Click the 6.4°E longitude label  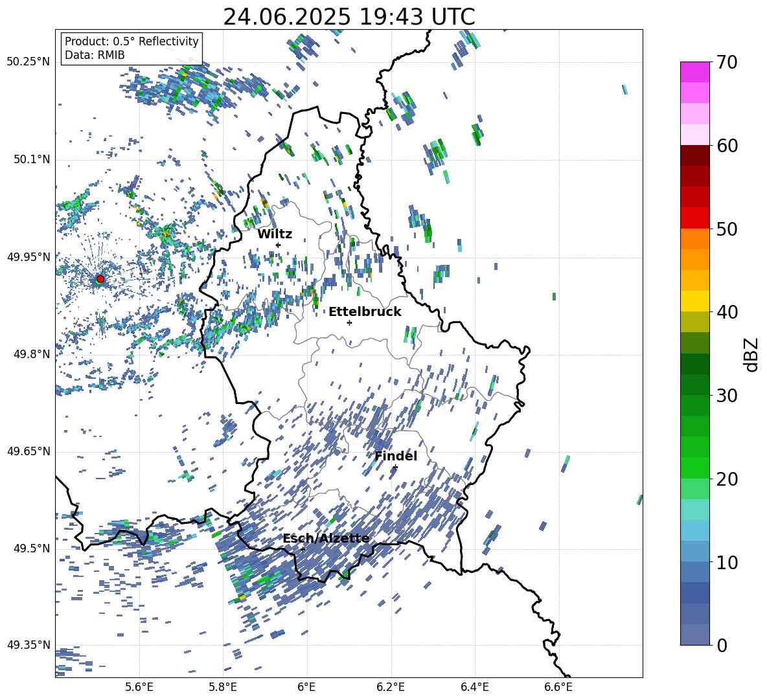click(x=474, y=687)
